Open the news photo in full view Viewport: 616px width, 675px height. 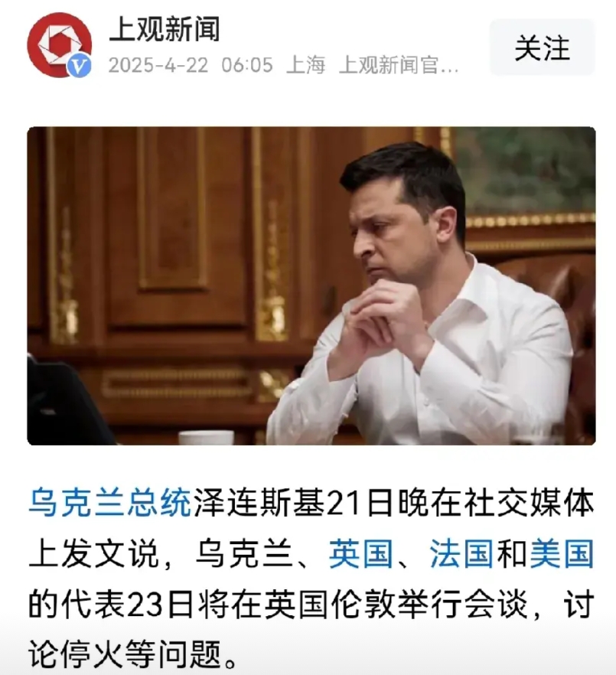pos(311,285)
